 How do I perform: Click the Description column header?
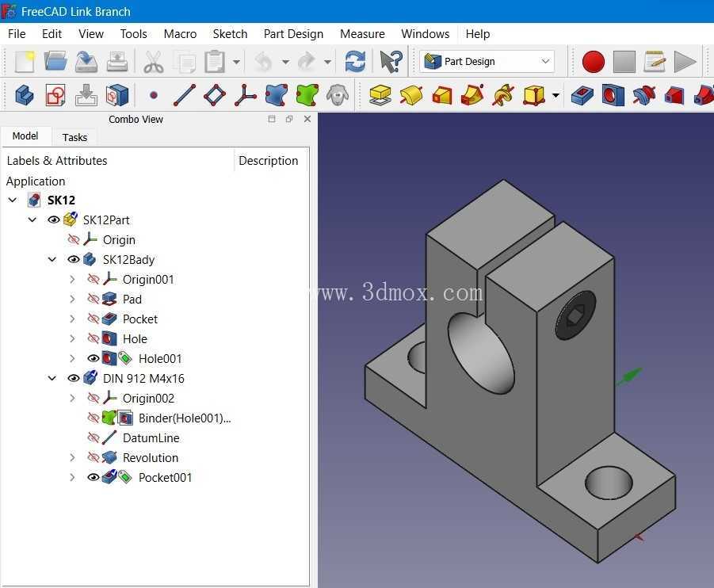point(268,161)
